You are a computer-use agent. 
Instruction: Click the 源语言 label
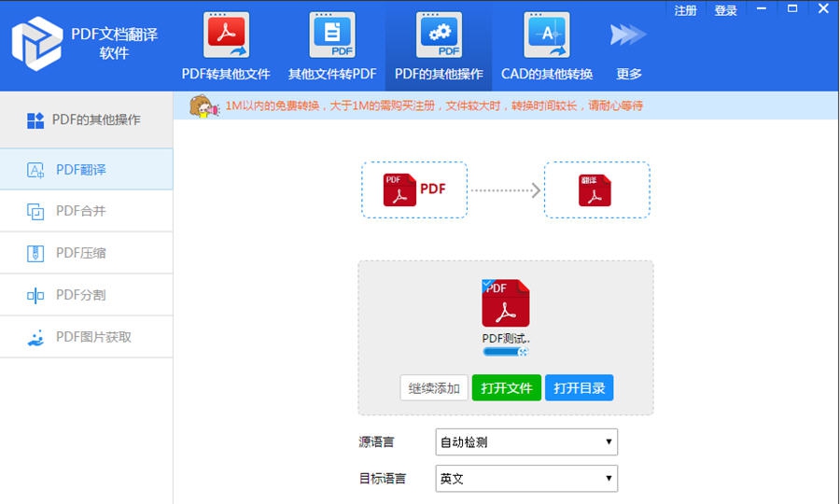pyautogui.click(x=376, y=441)
